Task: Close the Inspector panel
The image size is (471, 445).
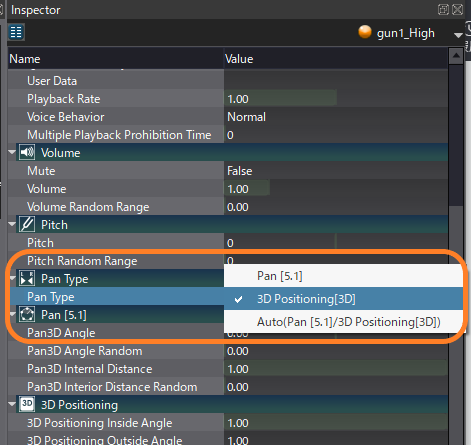Action: pyautogui.click(x=458, y=10)
